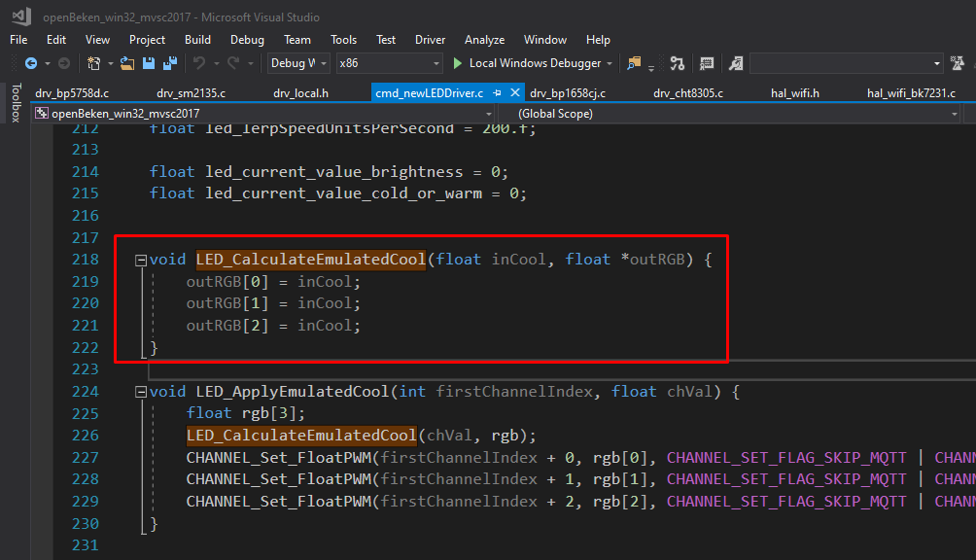Click the branch-shaped icon after the debugger
Screen dimensions: 976x560
(678, 63)
